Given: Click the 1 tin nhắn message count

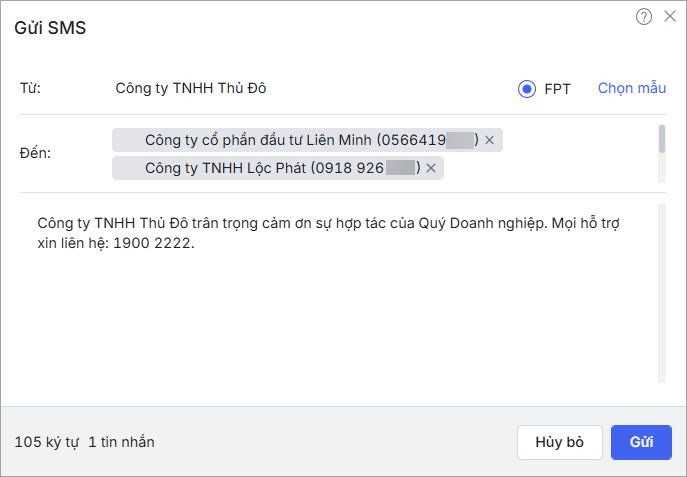Looking at the screenshot, I should tap(121, 442).
